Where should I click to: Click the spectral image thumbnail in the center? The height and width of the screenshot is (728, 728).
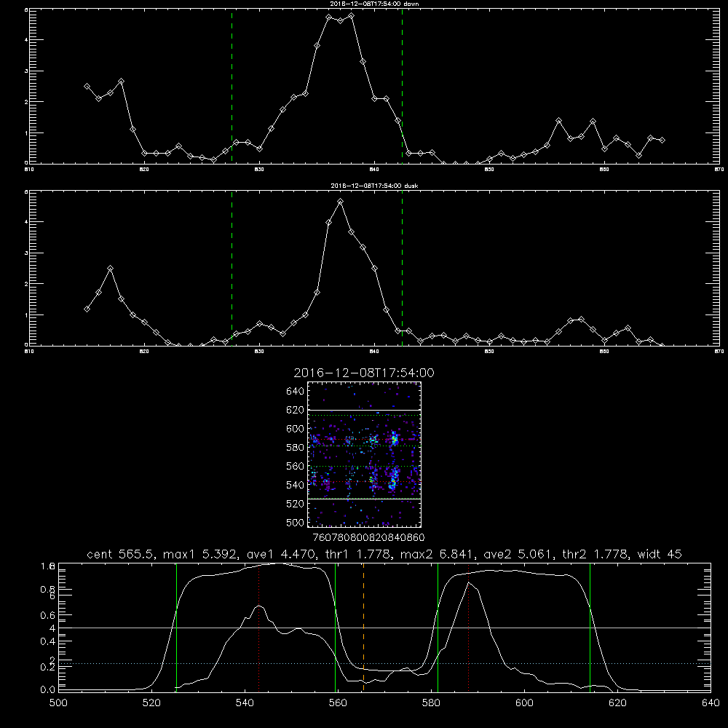[x=364, y=454]
